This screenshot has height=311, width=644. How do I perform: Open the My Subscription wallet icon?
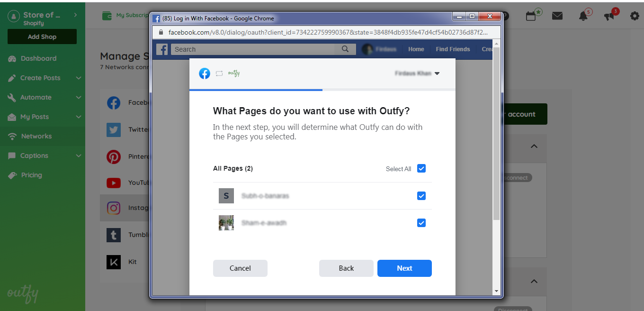pyautogui.click(x=107, y=16)
